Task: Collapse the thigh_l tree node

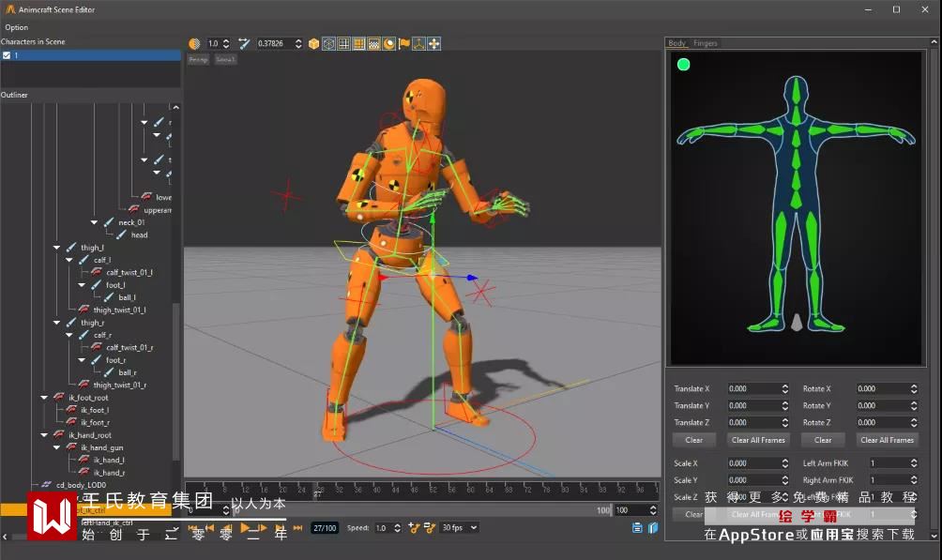Action: [x=57, y=248]
